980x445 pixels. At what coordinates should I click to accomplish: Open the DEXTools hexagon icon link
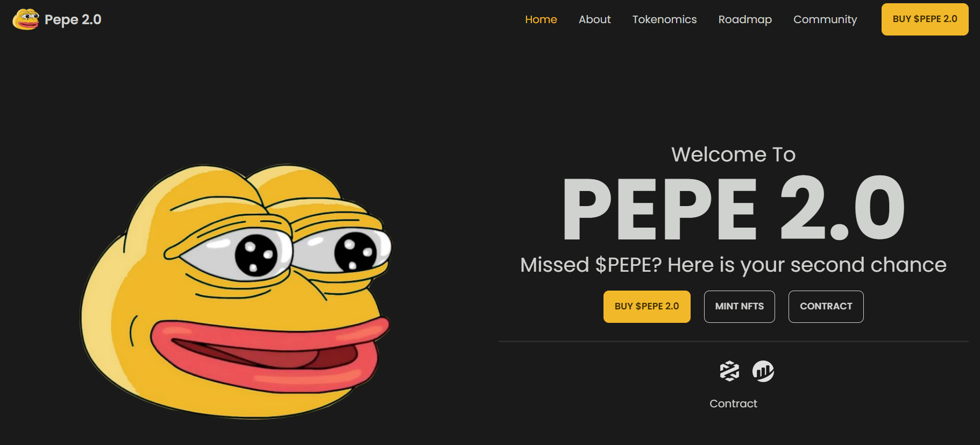click(729, 371)
